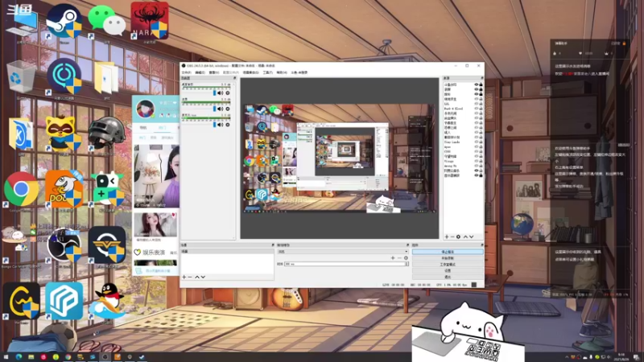Undock the sources panel
This screenshot has width=644, height=362.
coord(481,78)
